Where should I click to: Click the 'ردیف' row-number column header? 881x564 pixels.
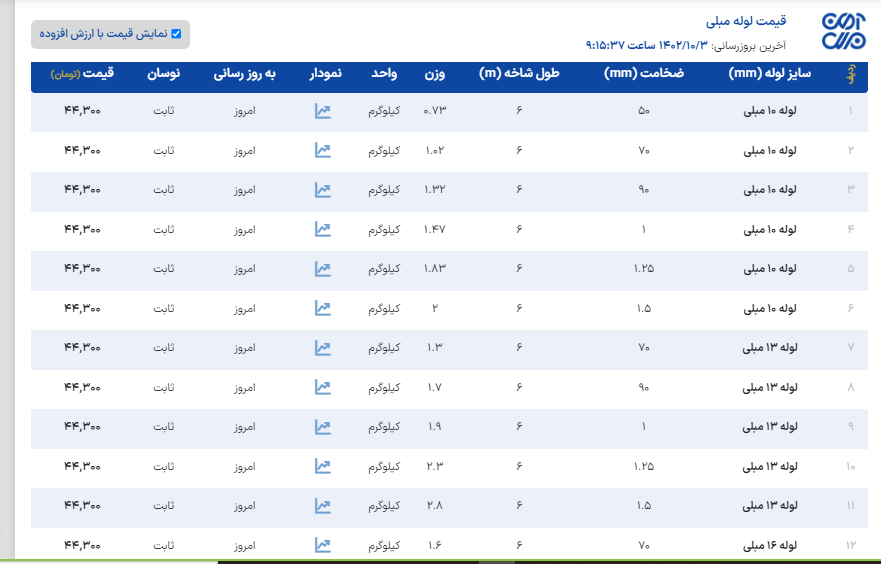(x=851, y=74)
